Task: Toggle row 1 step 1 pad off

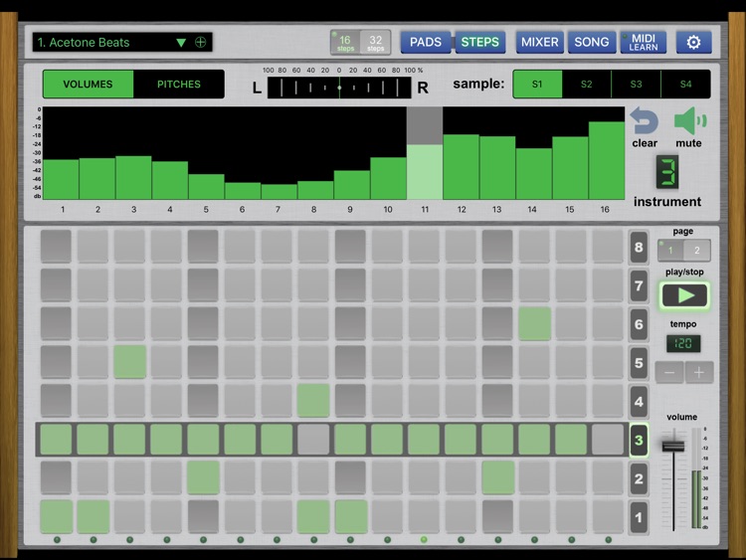Action: tap(56, 516)
